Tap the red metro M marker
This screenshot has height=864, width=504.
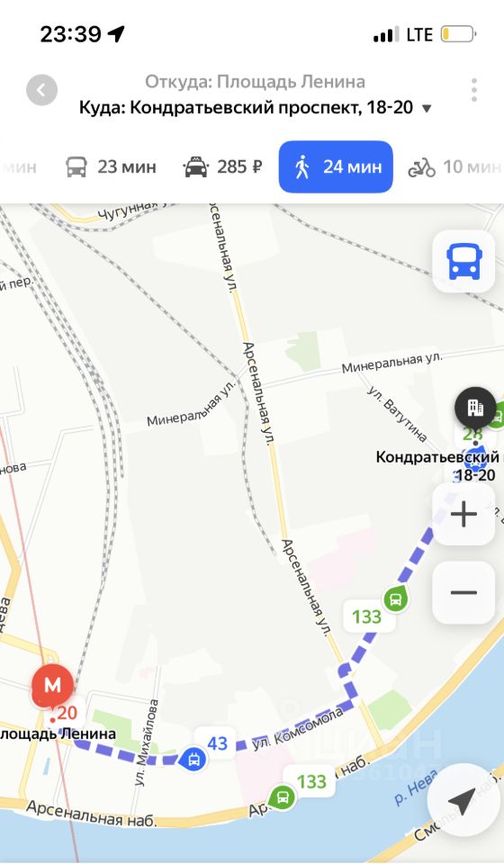(52, 686)
